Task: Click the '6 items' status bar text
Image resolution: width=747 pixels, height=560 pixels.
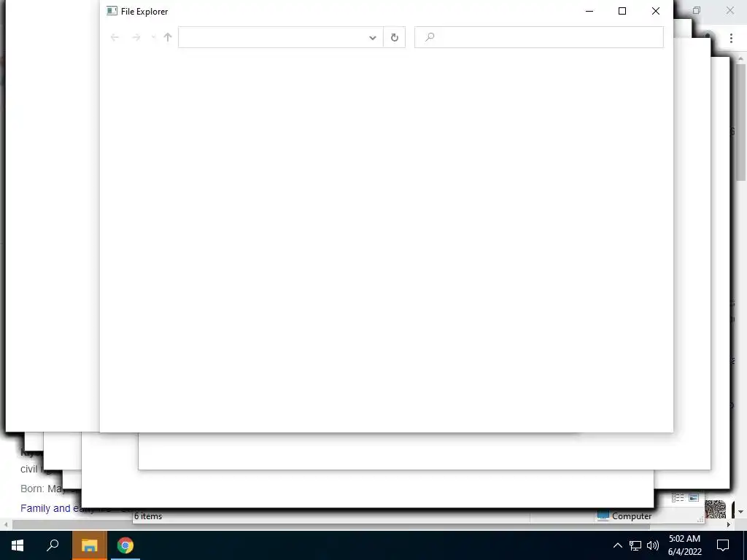Action: click(x=148, y=516)
